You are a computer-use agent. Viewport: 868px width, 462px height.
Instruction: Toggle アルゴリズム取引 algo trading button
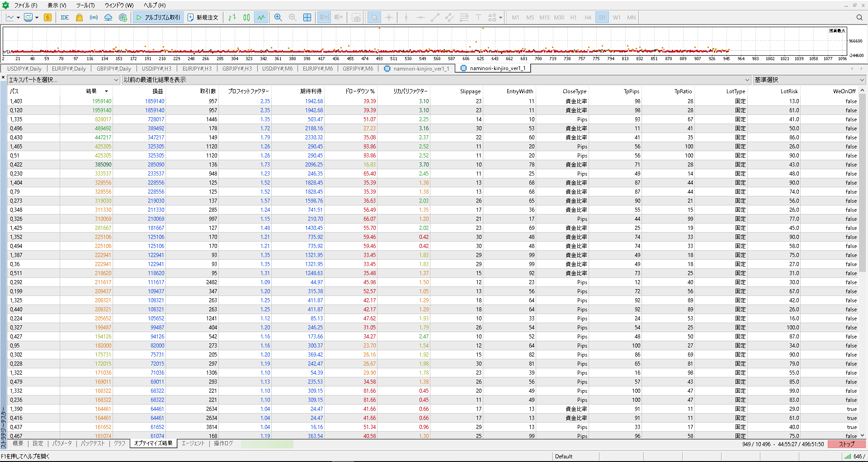(x=158, y=18)
